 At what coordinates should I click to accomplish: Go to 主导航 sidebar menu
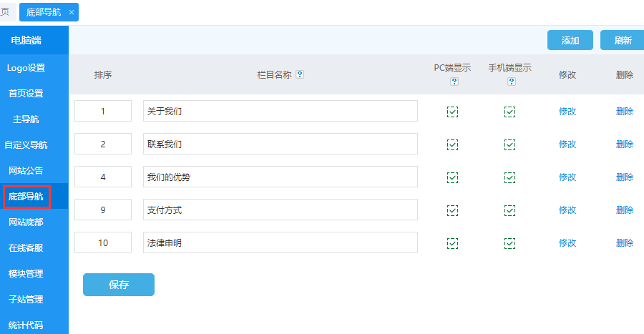click(x=26, y=119)
